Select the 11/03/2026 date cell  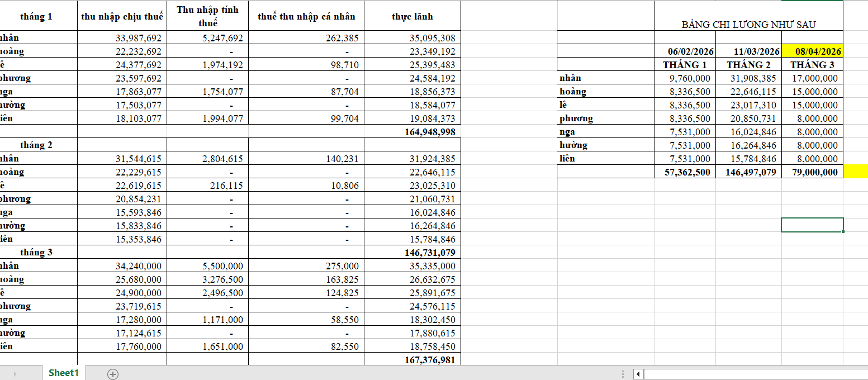pyautogui.click(x=748, y=51)
